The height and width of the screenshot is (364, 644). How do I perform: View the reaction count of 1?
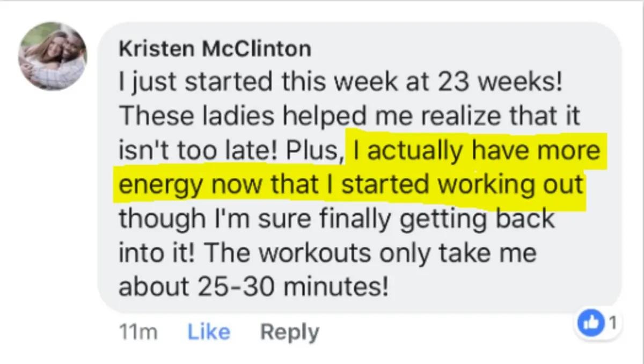point(612,323)
